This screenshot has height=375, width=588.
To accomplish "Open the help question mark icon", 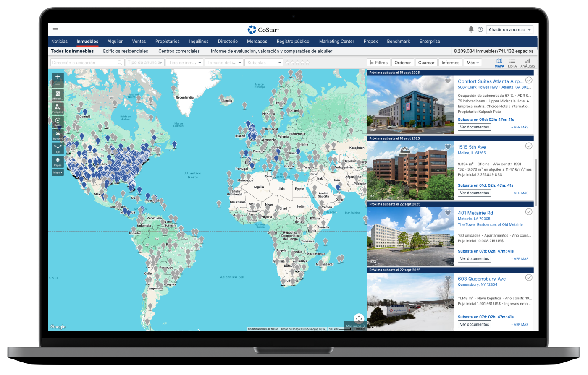I will 480,30.
